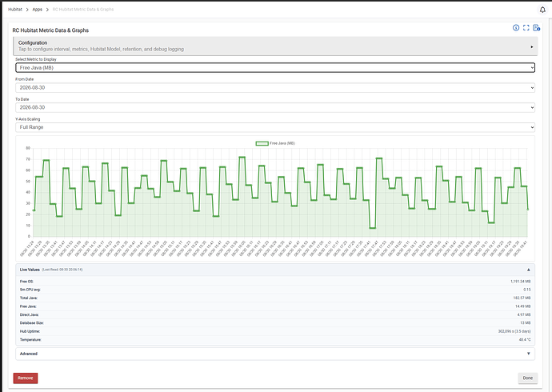Click the Total Java value 182.57 MB
The height and width of the screenshot is (392, 552).
coord(522,298)
